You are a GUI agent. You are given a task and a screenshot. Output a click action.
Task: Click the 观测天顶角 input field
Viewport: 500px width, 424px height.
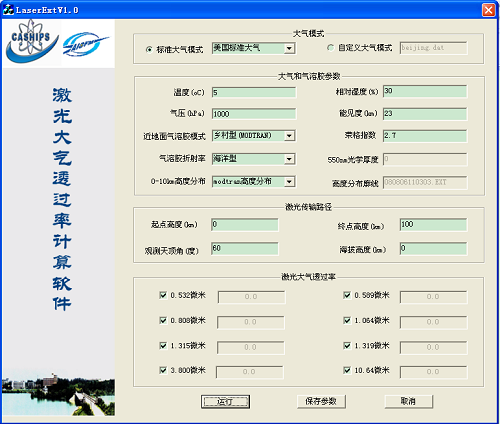(245, 249)
